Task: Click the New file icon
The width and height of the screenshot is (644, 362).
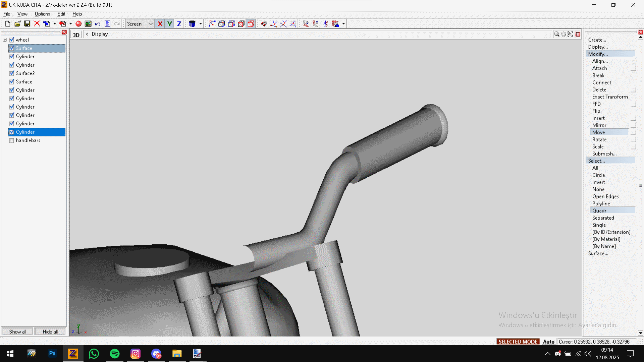Action: tap(7, 24)
